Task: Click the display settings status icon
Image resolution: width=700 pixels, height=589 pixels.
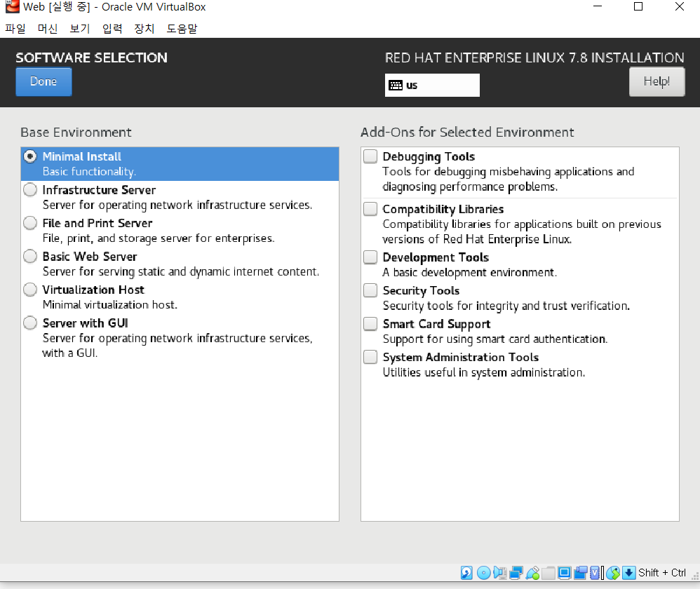Action: click(565, 572)
